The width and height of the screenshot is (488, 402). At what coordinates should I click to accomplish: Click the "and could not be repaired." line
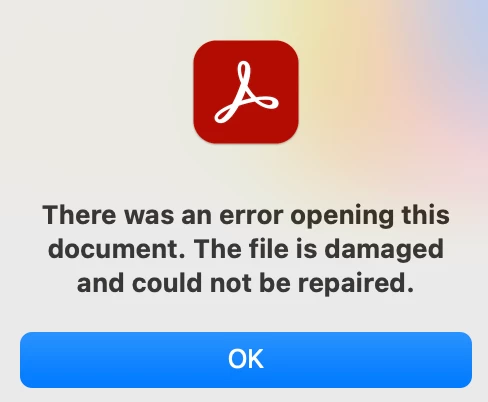click(245, 283)
